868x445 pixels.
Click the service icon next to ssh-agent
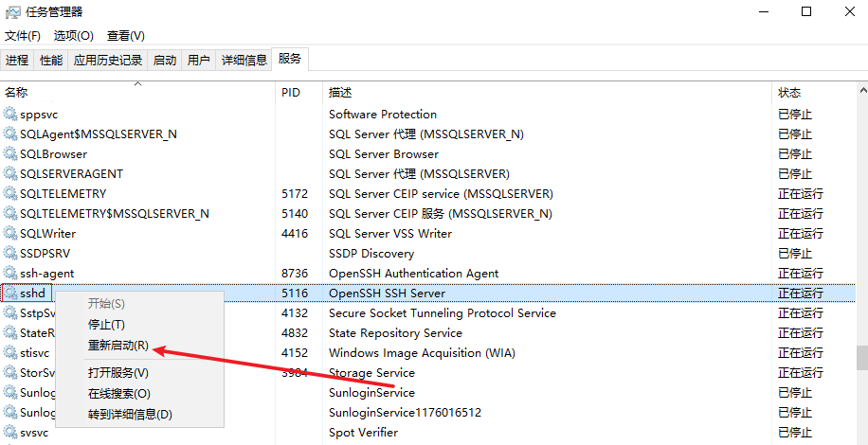click(x=11, y=274)
